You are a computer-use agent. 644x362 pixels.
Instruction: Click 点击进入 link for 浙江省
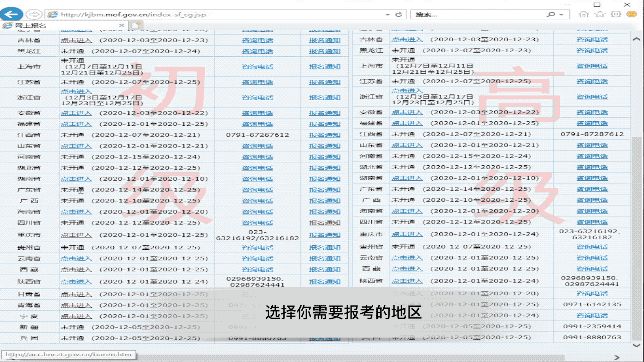pyautogui.click(x=76, y=91)
